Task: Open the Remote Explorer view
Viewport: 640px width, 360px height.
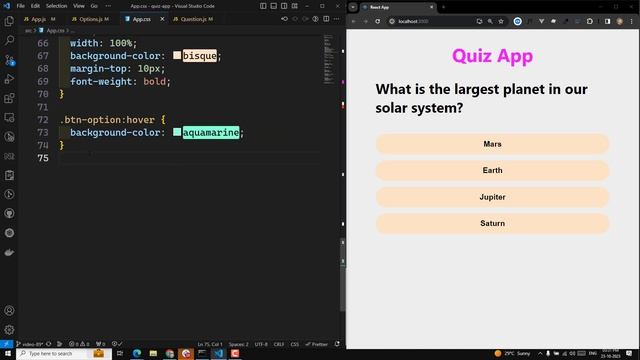Action: tap(9, 118)
